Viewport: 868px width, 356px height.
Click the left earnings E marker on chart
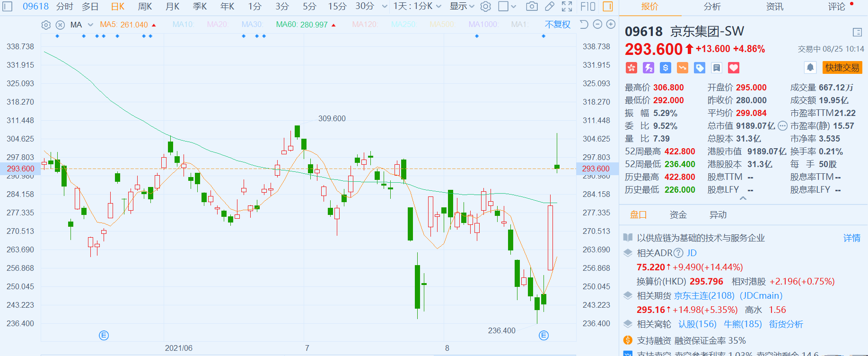point(104,336)
